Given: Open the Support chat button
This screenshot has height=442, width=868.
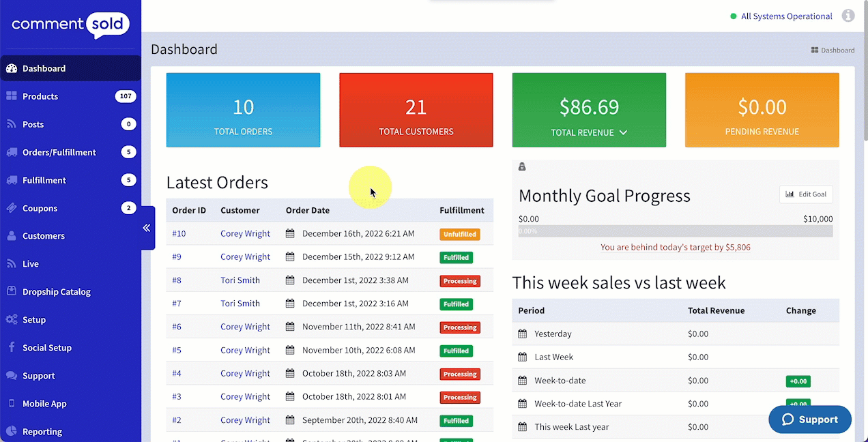Looking at the screenshot, I should click(810, 419).
